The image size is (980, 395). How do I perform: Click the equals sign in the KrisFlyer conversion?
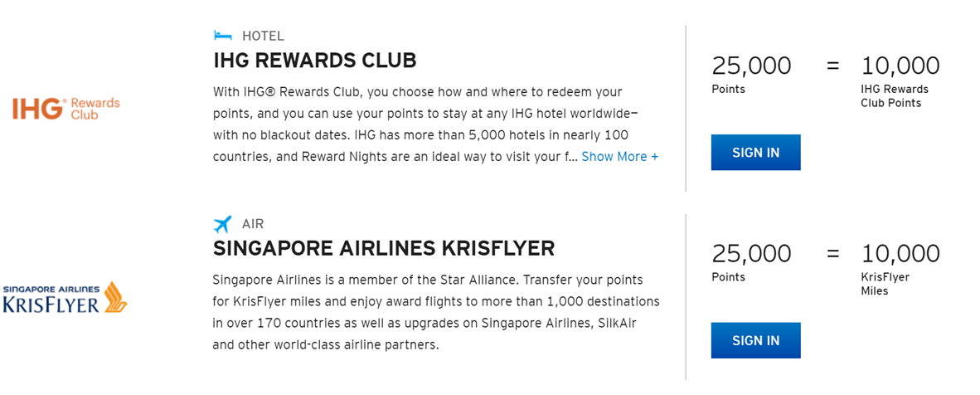pyautogui.click(x=833, y=252)
